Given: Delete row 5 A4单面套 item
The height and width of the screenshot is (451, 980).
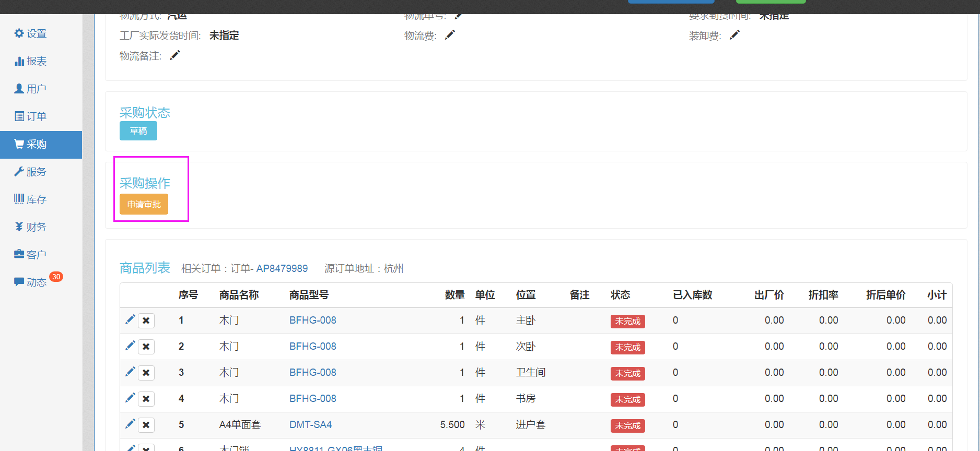Looking at the screenshot, I should pyautogui.click(x=146, y=425).
